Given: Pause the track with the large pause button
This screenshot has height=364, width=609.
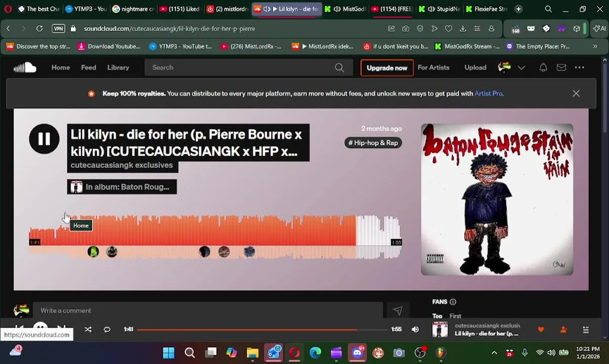Looking at the screenshot, I should click(x=44, y=139).
